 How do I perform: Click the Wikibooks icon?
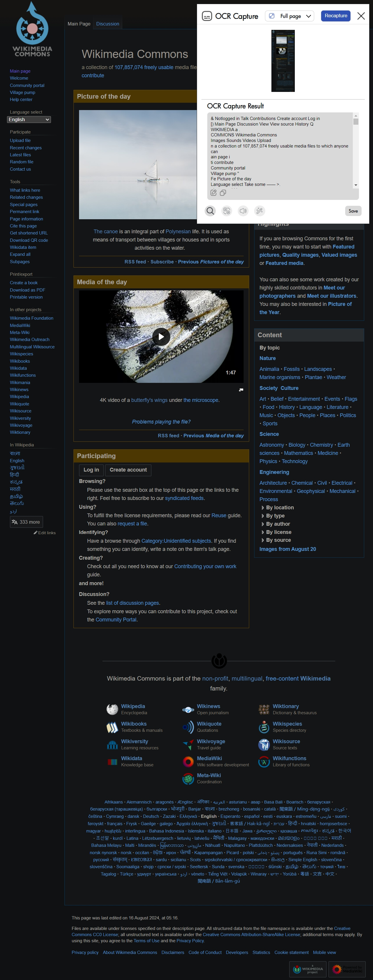pos(112,727)
